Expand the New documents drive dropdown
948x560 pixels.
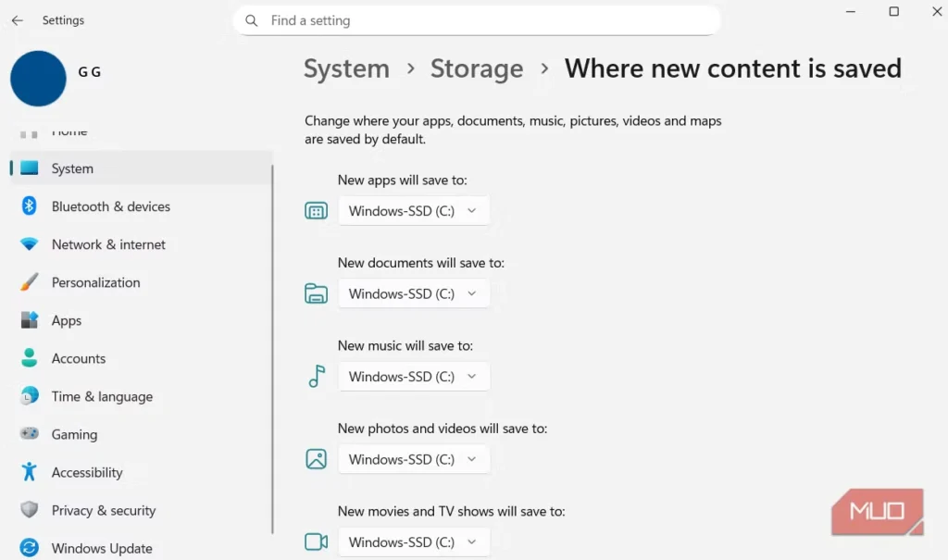pos(413,293)
